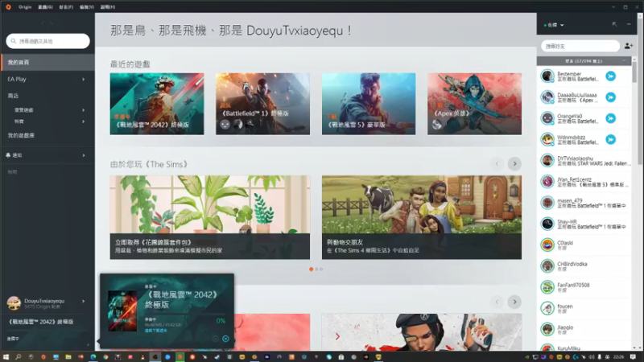Click the add friend icon
This screenshot has width=644, height=362.
click(x=629, y=46)
